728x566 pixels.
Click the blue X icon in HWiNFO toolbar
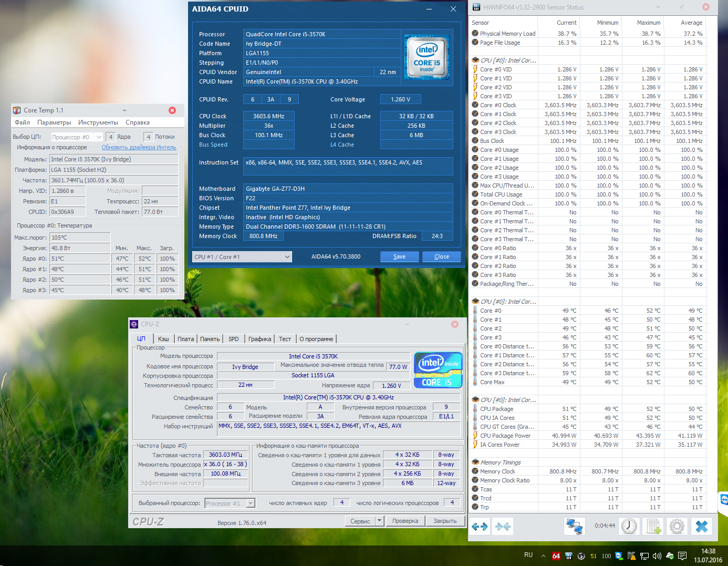702,526
